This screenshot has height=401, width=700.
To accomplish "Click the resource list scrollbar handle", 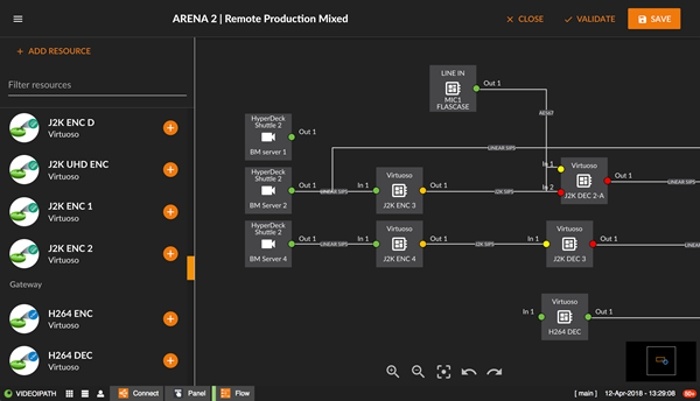I will click(191, 268).
